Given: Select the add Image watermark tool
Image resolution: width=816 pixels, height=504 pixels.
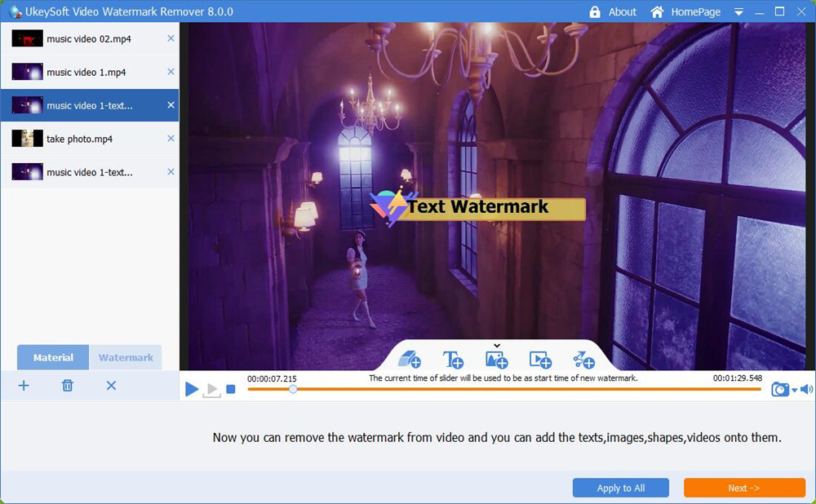Looking at the screenshot, I should point(496,361).
